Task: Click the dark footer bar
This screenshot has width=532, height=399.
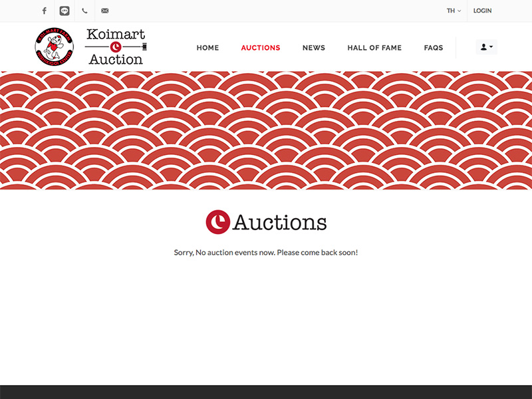Action: click(266, 392)
